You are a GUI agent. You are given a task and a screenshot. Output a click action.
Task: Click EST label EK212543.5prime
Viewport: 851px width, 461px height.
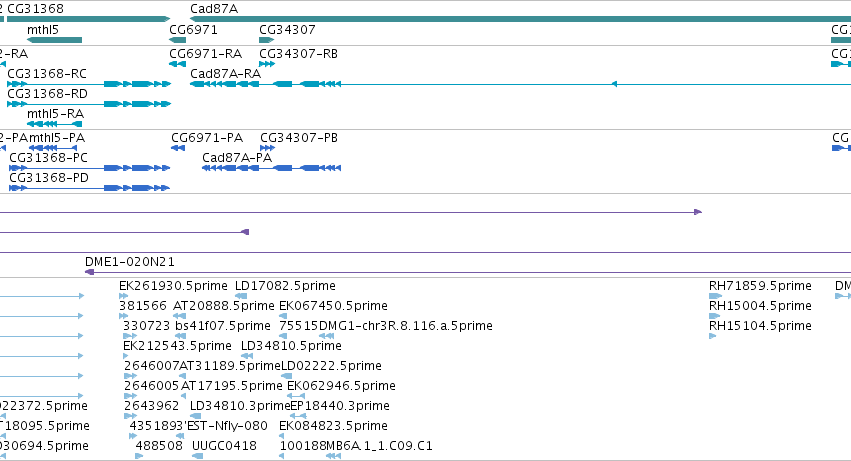pyautogui.click(x=177, y=346)
